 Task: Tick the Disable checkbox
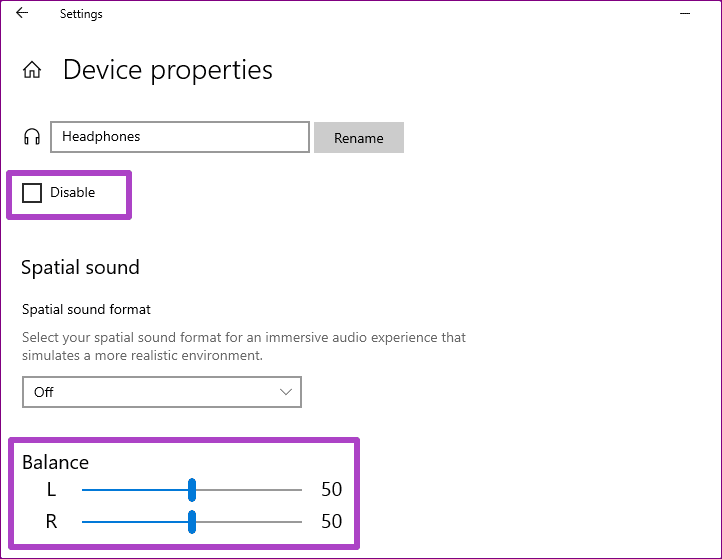32,192
